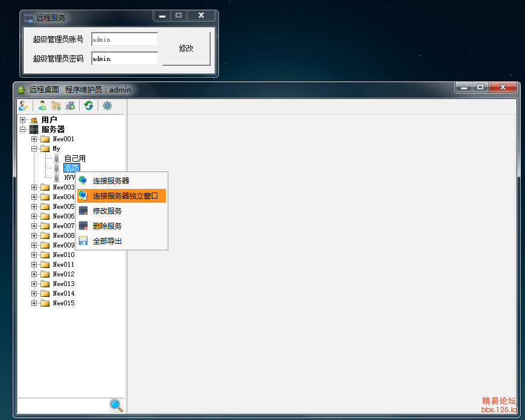
Task: Click the floppy disk icon beside 全部导出
Action: [x=83, y=241]
